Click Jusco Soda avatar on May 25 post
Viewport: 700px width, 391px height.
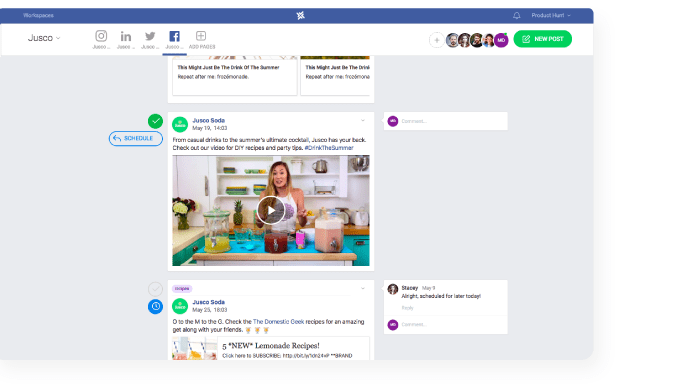[x=180, y=306]
